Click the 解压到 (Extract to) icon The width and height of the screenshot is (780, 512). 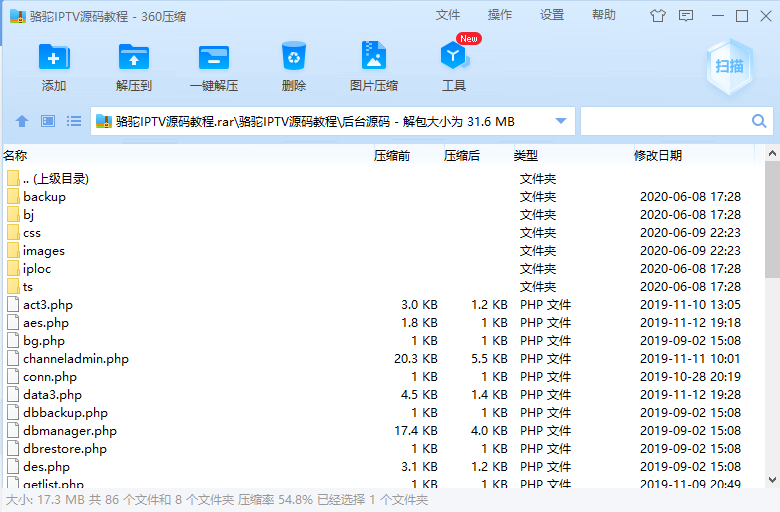(133, 57)
